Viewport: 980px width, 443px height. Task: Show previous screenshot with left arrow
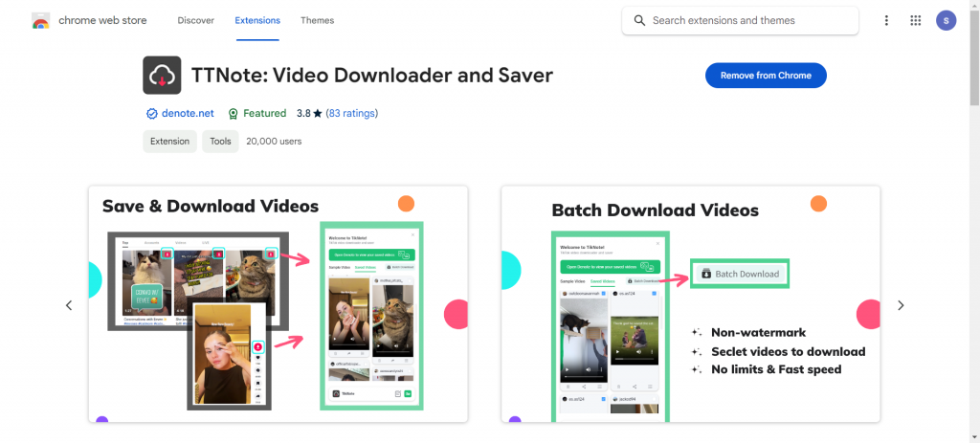(x=69, y=305)
